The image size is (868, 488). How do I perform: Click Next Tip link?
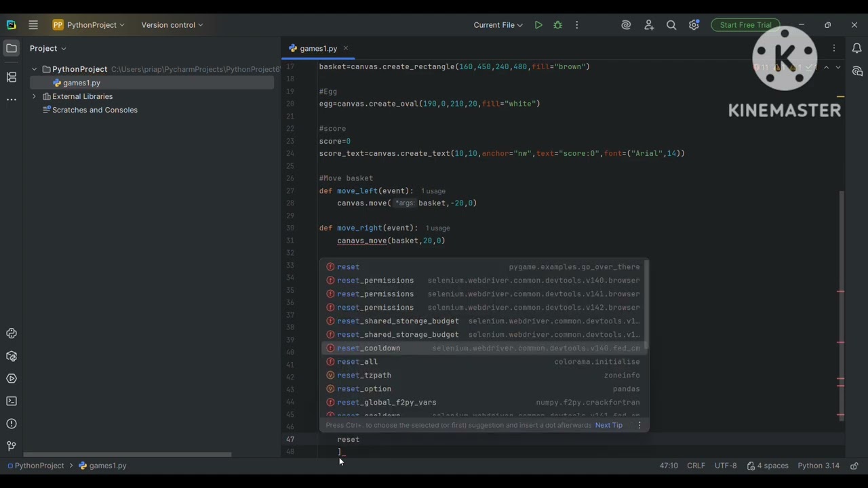pos(608,425)
